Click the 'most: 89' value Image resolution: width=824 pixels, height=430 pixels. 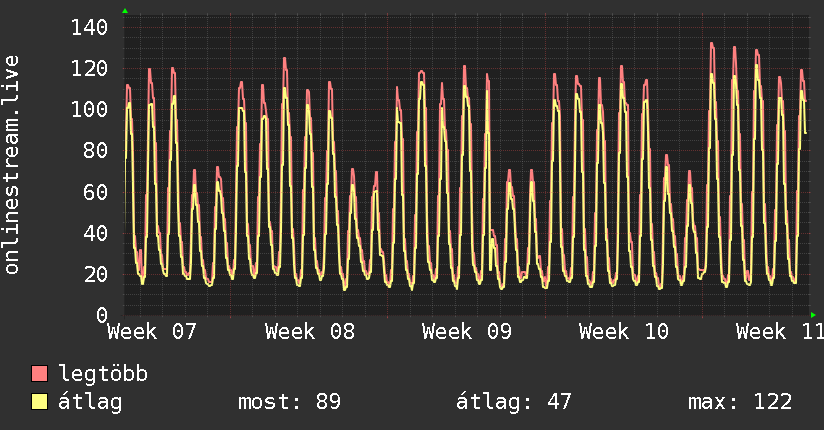[289, 402]
